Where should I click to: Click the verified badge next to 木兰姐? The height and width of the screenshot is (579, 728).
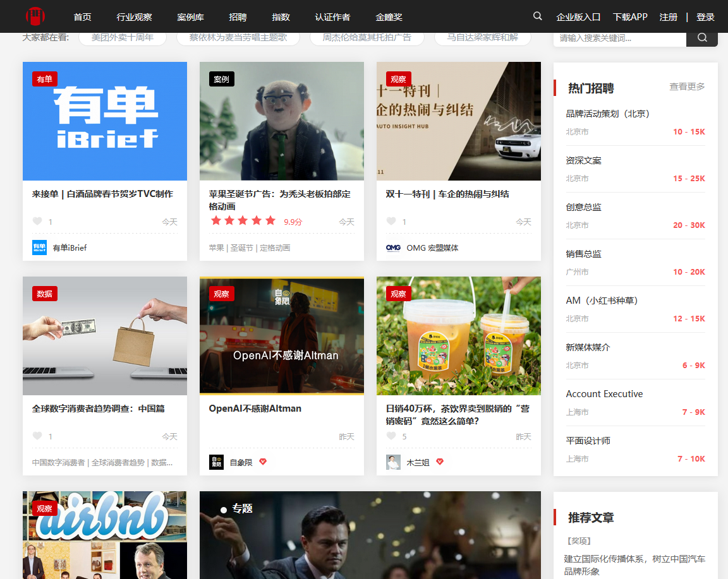point(440,462)
